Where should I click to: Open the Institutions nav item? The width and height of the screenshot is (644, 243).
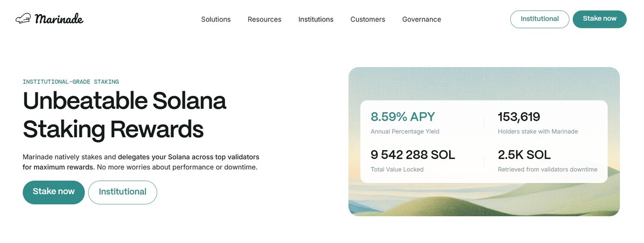point(316,19)
